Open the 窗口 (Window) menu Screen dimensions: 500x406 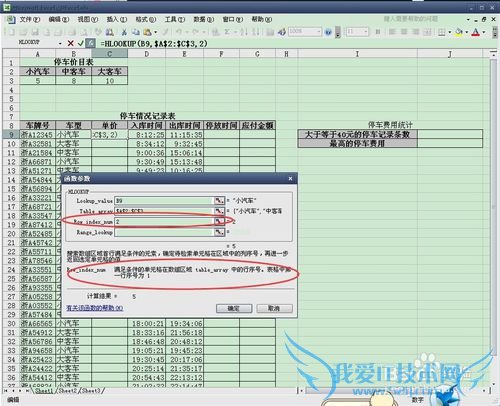coord(233,19)
